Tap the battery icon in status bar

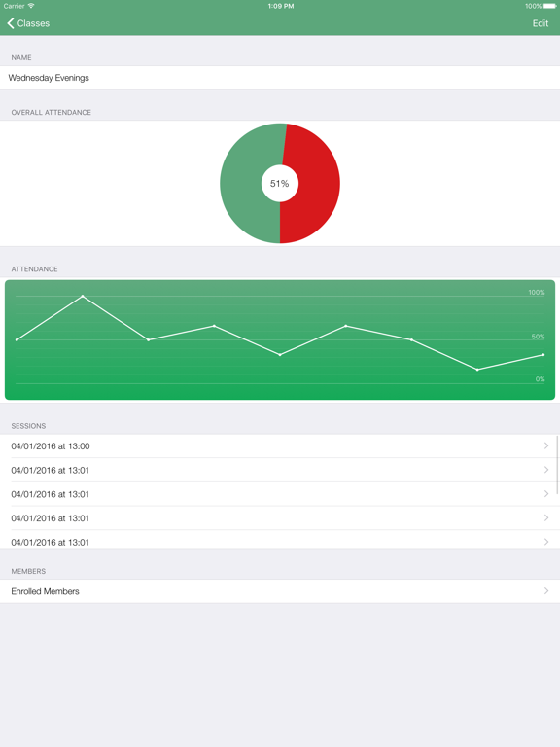point(549,6)
